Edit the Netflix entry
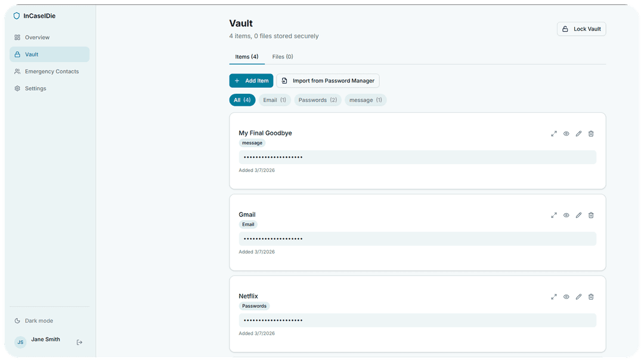Viewport: 644px width, 363px height. click(x=578, y=297)
